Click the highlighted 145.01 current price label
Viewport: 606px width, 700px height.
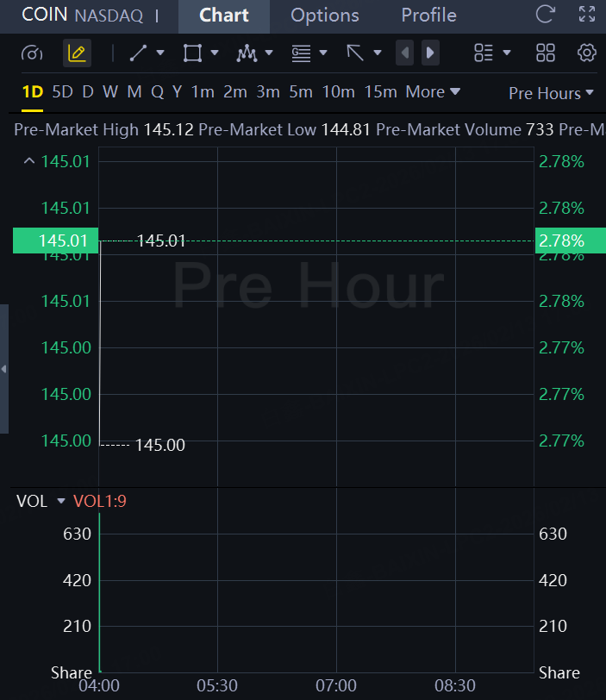click(55, 241)
